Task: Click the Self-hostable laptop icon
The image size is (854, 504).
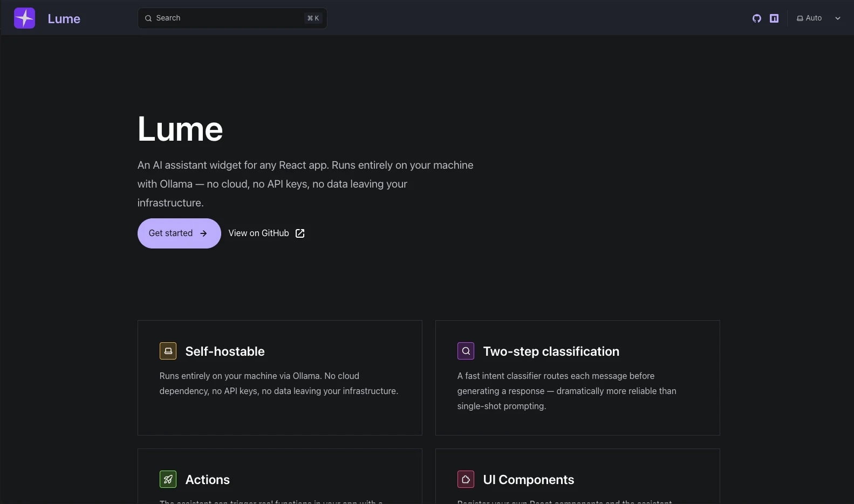Action: (168, 351)
